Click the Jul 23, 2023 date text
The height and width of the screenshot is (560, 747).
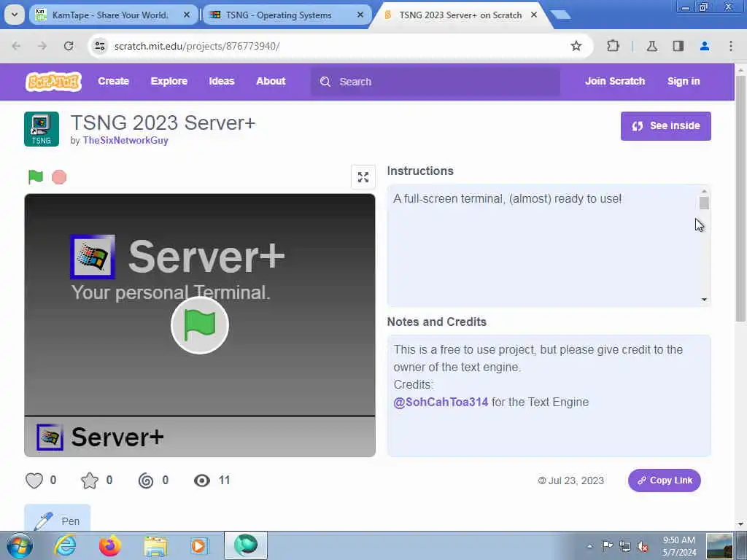576,481
